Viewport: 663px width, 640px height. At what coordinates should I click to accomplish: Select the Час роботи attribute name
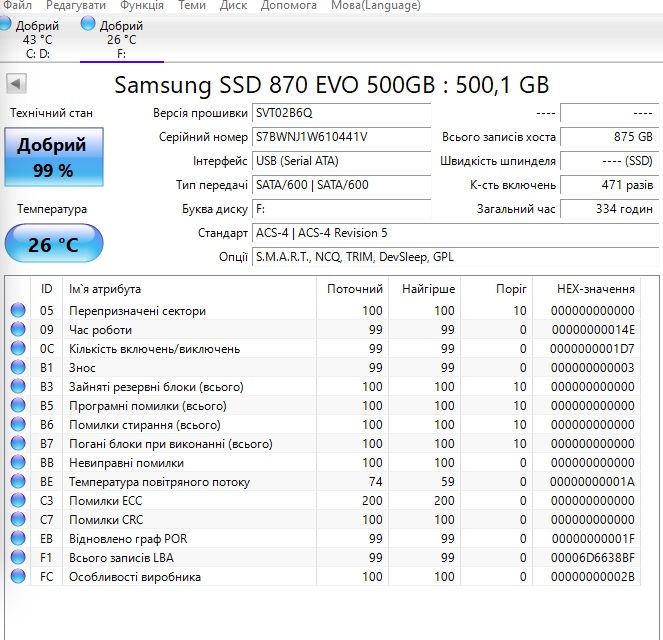tap(101, 330)
